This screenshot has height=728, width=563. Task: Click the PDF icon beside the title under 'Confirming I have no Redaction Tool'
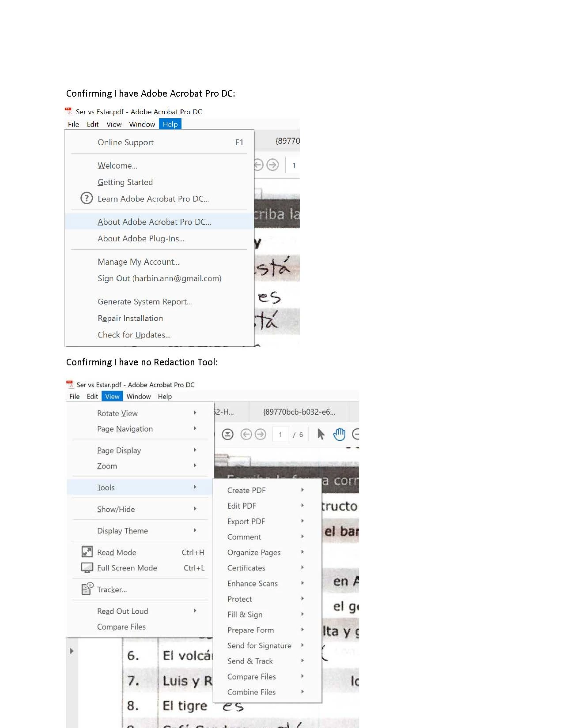(x=70, y=384)
